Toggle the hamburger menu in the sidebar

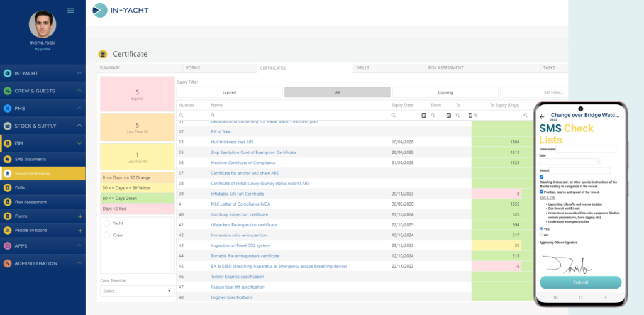point(70,10)
